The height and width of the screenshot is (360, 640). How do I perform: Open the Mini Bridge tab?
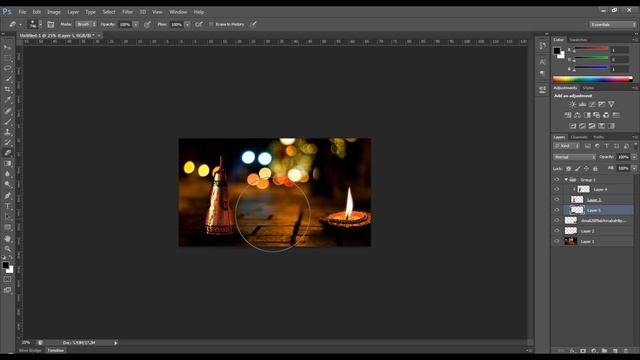pyautogui.click(x=30, y=350)
